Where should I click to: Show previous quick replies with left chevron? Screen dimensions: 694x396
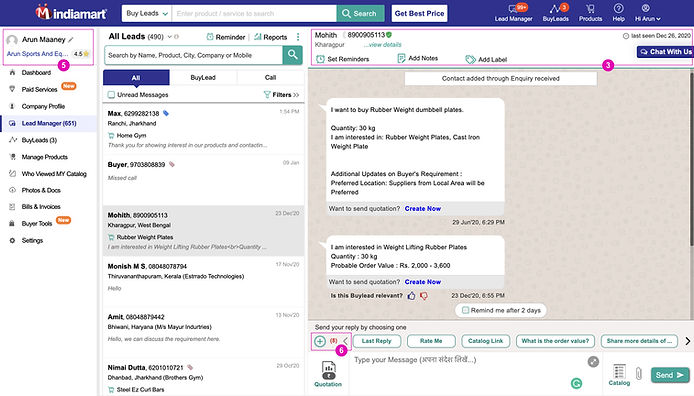click(346, 341)
